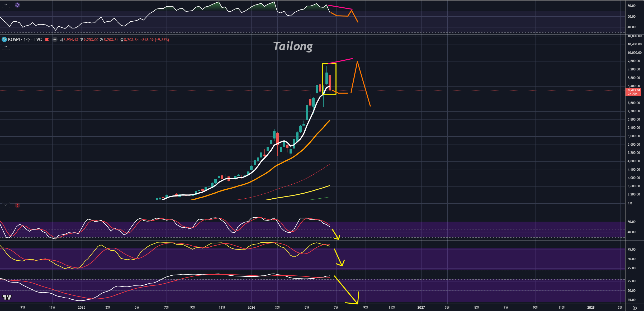Click the '8,800.00' price axis label
The height and width of the screenshot is (311, 644).
[634, 78]
